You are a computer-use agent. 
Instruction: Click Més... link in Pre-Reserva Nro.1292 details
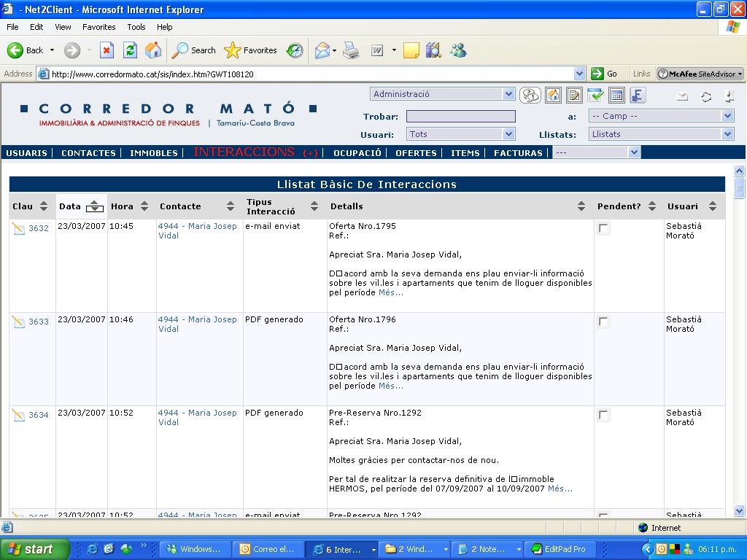pyautogui.click(x=560, y=489)
